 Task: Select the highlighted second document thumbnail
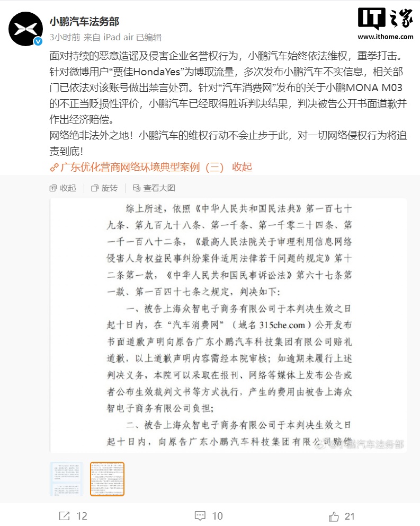coord(108,479)
